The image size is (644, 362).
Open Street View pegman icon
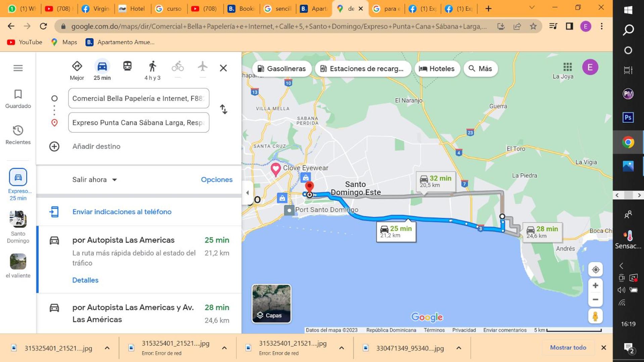(595, 316)
